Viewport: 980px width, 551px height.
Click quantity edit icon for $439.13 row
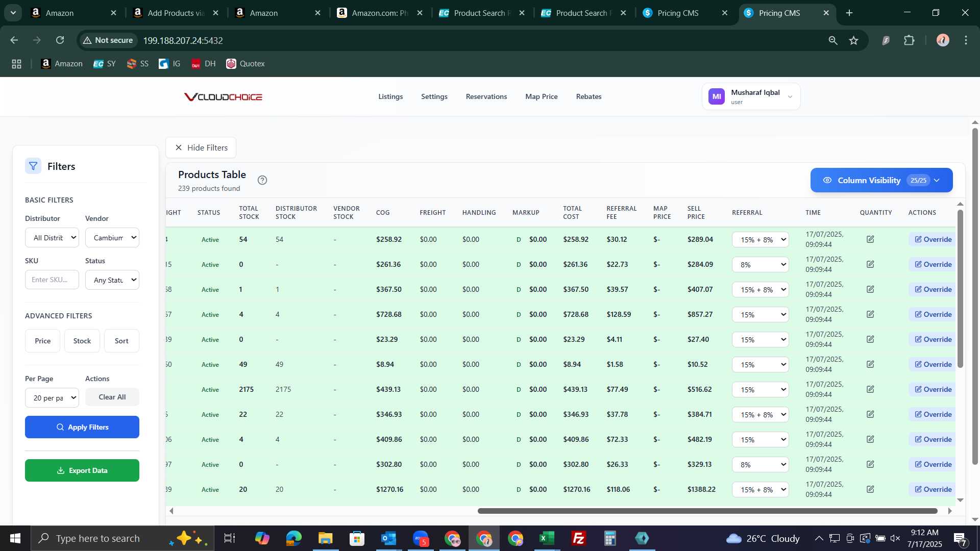click(870, 389)
